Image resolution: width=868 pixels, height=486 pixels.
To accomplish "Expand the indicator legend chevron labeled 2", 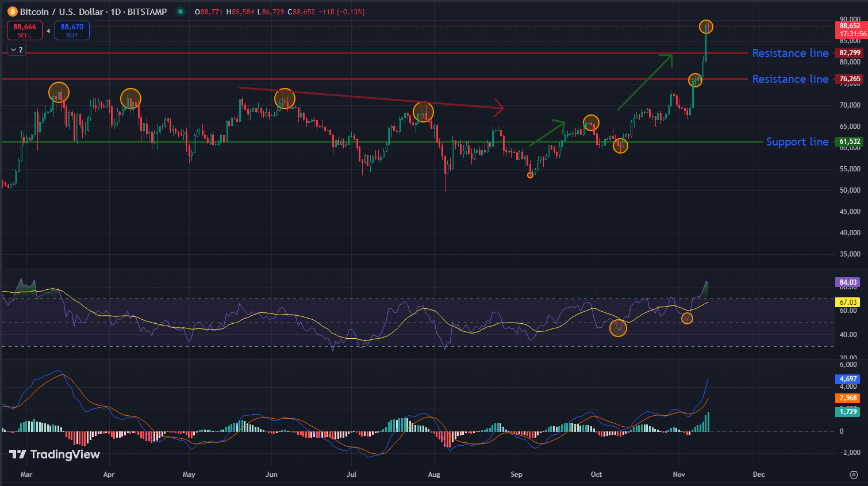I will click(x=17, y=50).
